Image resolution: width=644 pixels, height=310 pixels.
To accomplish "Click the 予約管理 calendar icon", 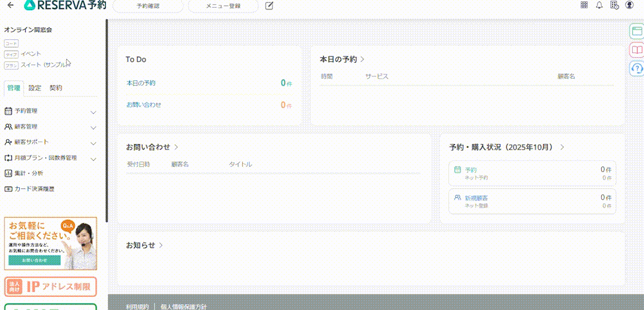I will pyautogui.click(x=8, y=111).
